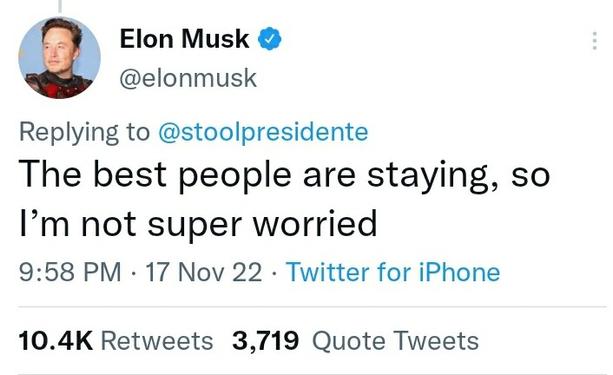The height and width of the screenshot is (375, 613).
Task: Click the divider line below the timestamp
Action: click(312, 307)
